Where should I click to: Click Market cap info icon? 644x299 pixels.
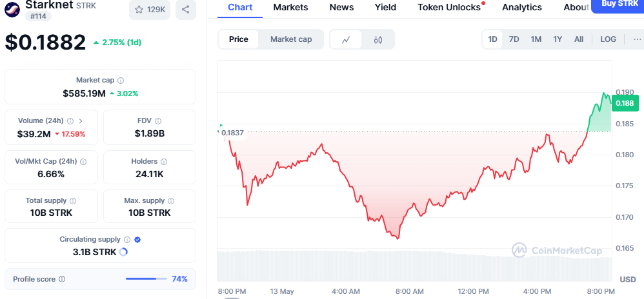click(x=121, y=81)
